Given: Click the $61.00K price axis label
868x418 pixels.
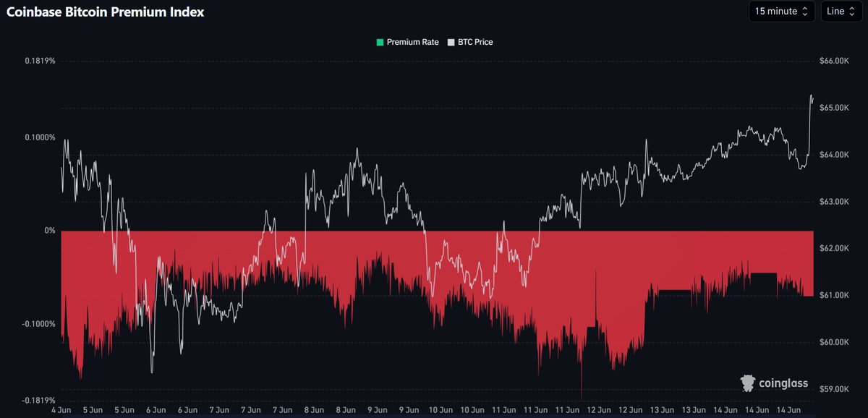Looking at the screenshot, I should [833, 295].
